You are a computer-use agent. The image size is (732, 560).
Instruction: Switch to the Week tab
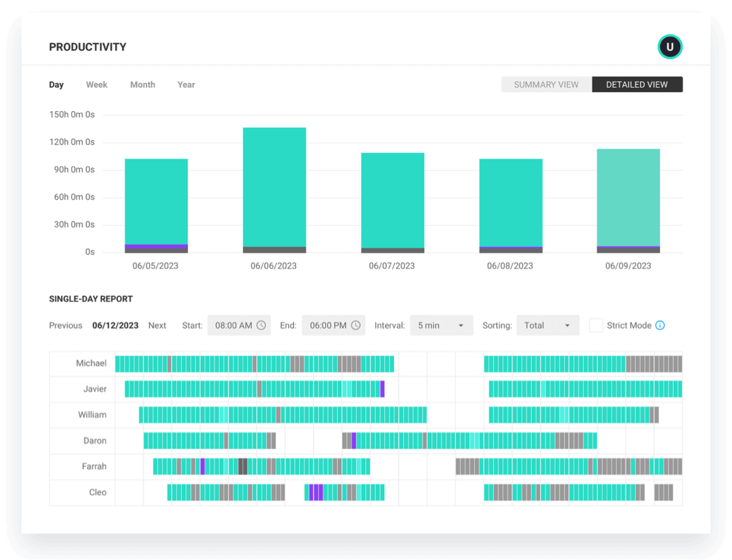[x=96, y=84]
